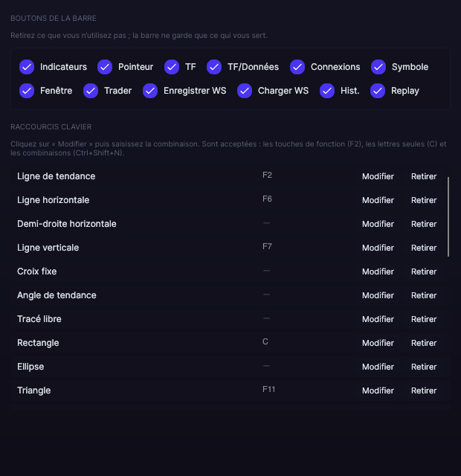Click Modifier in the Croix fixe row
The height and width of the screenshot is (476, 461).
pos(378,271)
